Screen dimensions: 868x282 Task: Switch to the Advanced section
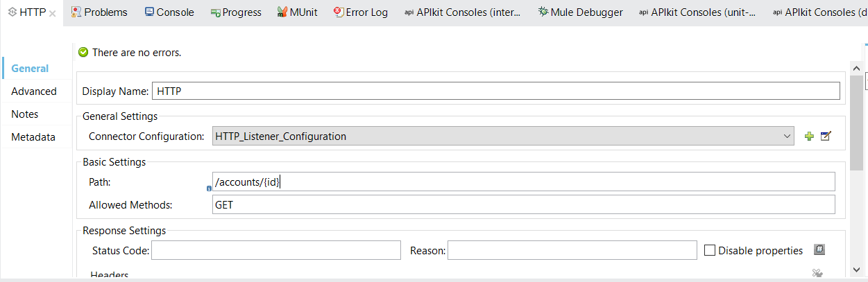[x=34, y=91]
